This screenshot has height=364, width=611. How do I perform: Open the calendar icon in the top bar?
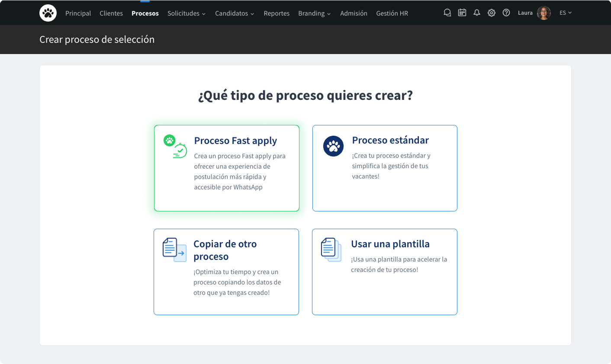[x=462, y=13]
